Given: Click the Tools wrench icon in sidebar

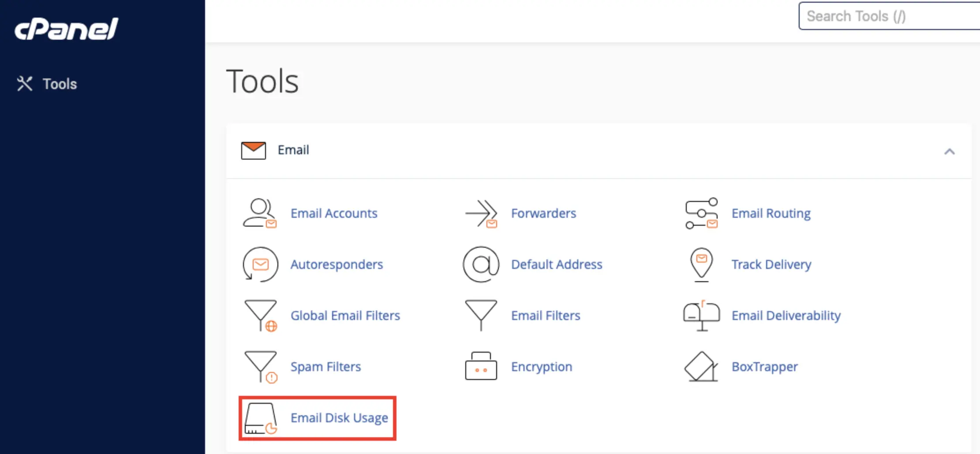Looking at the screenshot, I should click(x=25, y=84).
